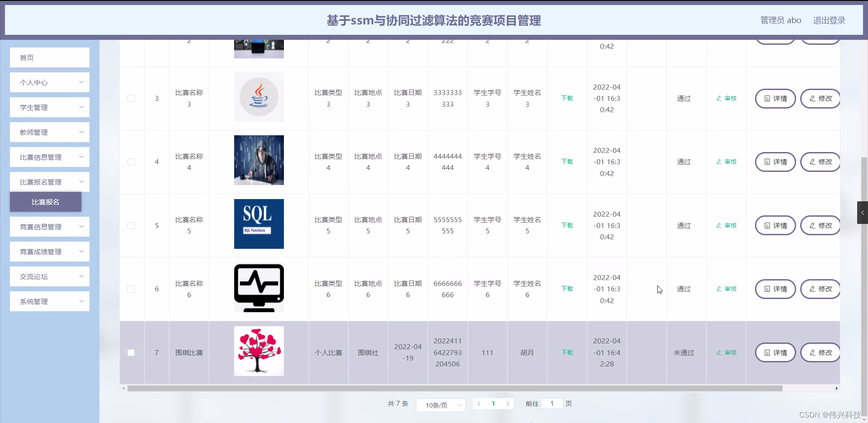Tick the checkbox for row 3
Viewport: 868px width, 423px height.
[131, 98]
